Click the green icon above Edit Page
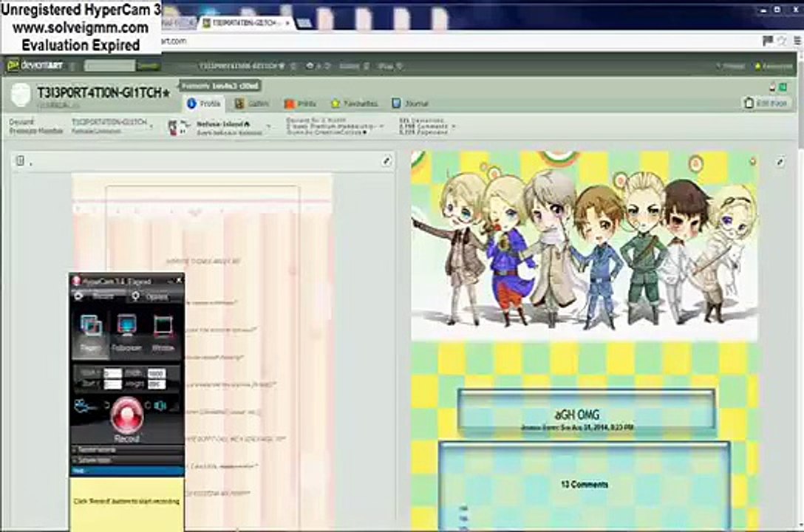 coord(783,87)
